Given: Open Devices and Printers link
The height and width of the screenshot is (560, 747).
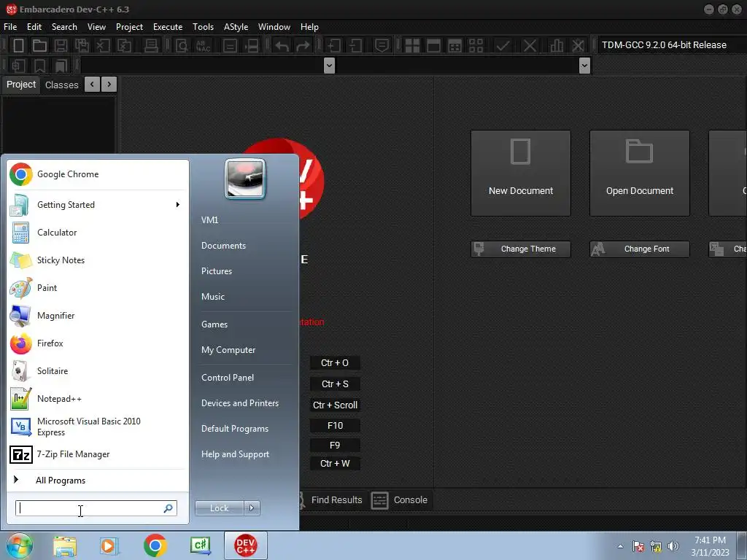Looking at the screenshot, I should click(239, 403).
